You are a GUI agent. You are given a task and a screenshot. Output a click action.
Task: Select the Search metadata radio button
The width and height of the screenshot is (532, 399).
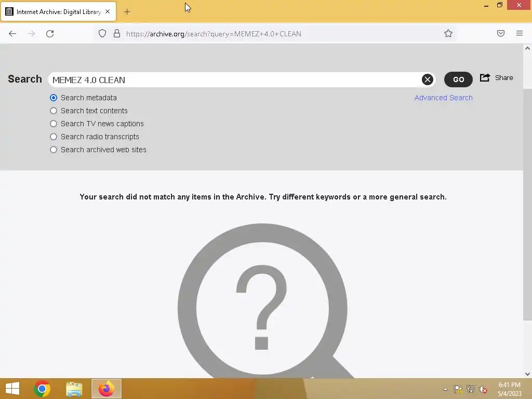click(54, 98)
